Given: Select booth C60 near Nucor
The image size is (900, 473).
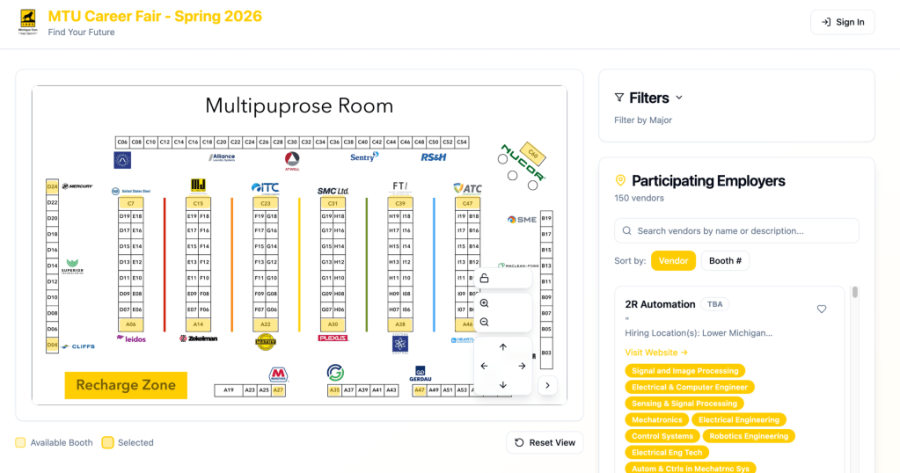Looking at the screenshot, I should [x=533, y=153].
